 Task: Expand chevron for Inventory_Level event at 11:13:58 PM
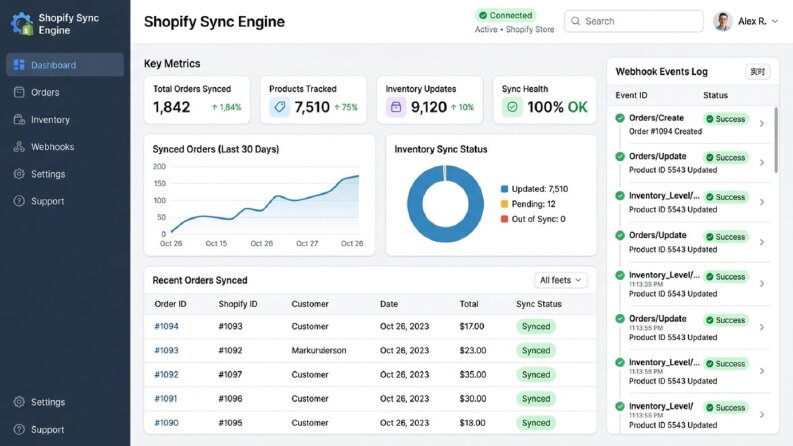(762, 371)
